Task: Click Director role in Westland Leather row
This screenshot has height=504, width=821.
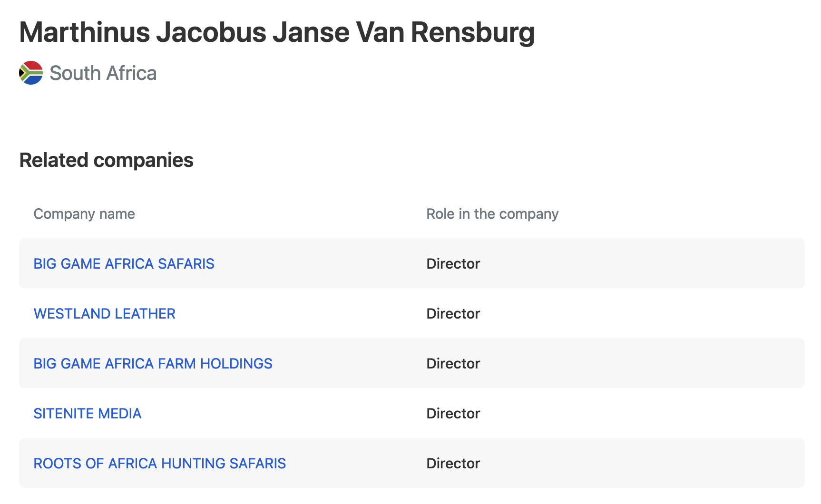Action: pos(453,313)
